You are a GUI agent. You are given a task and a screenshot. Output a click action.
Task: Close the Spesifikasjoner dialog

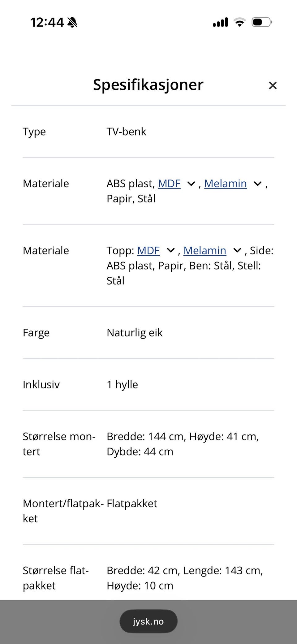click(273, 85)
